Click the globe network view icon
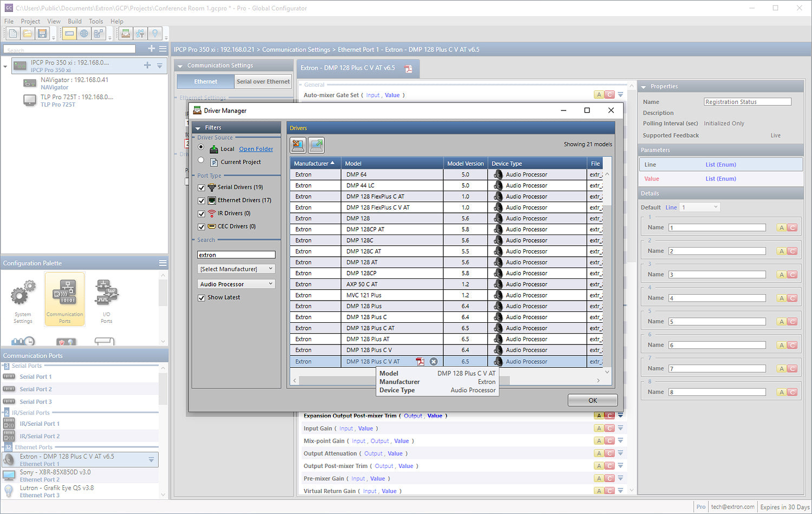This screenshot has height=514, width=812. click(84, 34)
